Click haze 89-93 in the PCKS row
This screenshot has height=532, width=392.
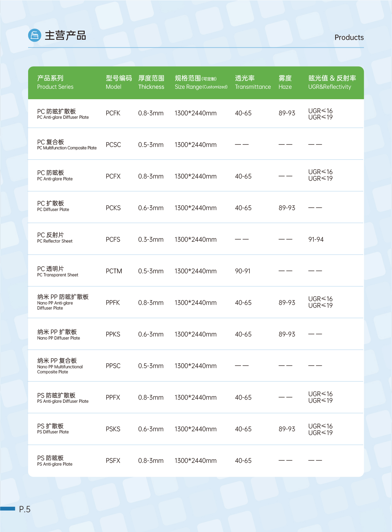[287, 208]
